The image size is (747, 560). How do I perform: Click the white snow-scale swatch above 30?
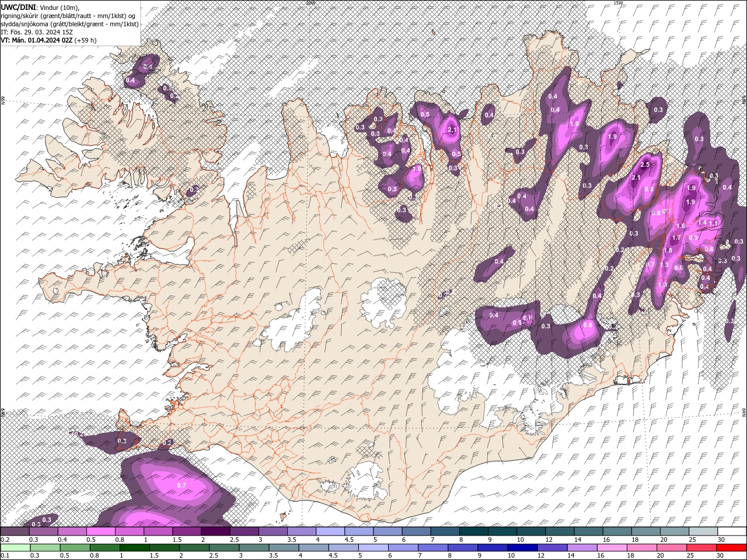(732, 531)
